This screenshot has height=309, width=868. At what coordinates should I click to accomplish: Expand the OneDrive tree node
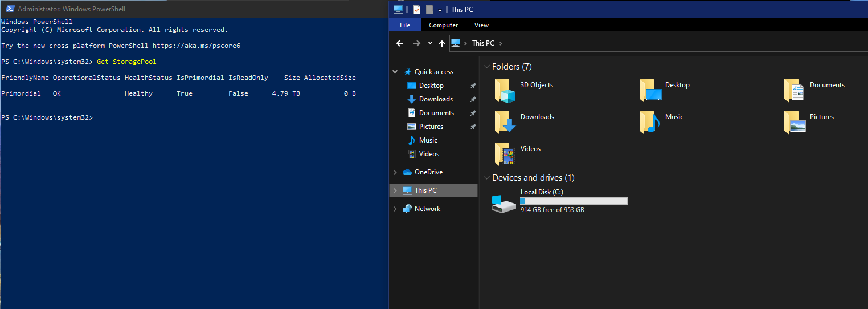pos(395,172)
